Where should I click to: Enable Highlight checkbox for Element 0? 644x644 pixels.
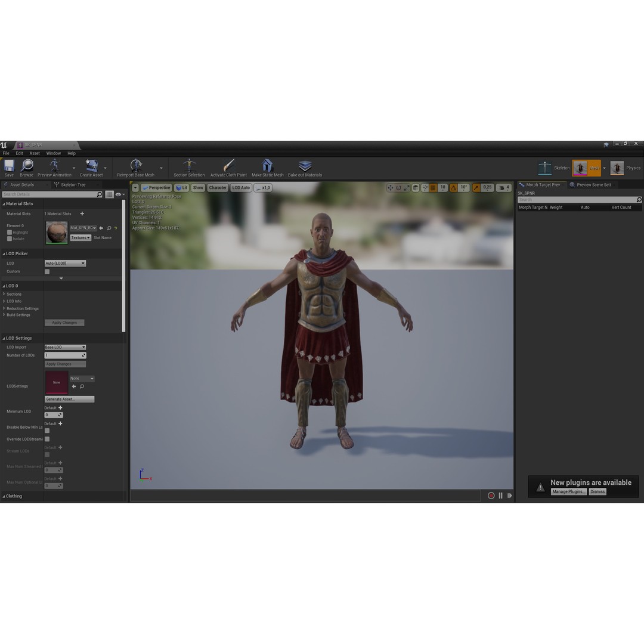(10, 233)
